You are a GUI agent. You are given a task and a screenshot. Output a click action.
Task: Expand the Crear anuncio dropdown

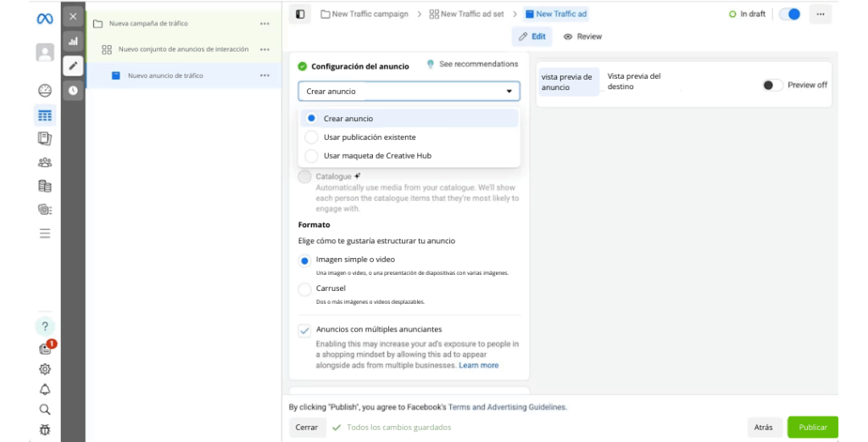click(409, 91)
